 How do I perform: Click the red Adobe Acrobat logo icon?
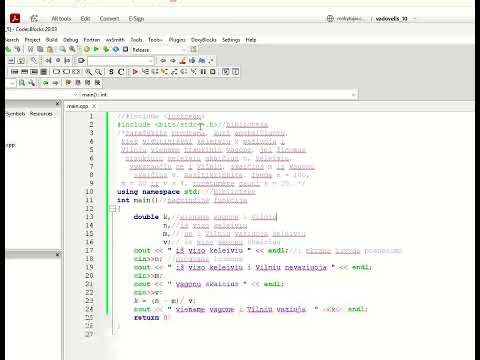point(15,18)
